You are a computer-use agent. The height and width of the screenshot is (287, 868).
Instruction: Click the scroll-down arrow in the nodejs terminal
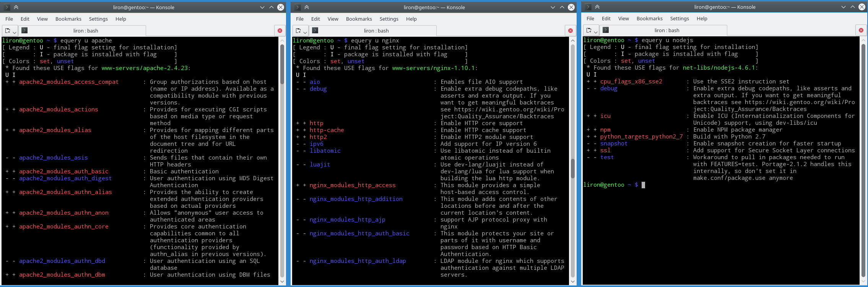(863, 281)
